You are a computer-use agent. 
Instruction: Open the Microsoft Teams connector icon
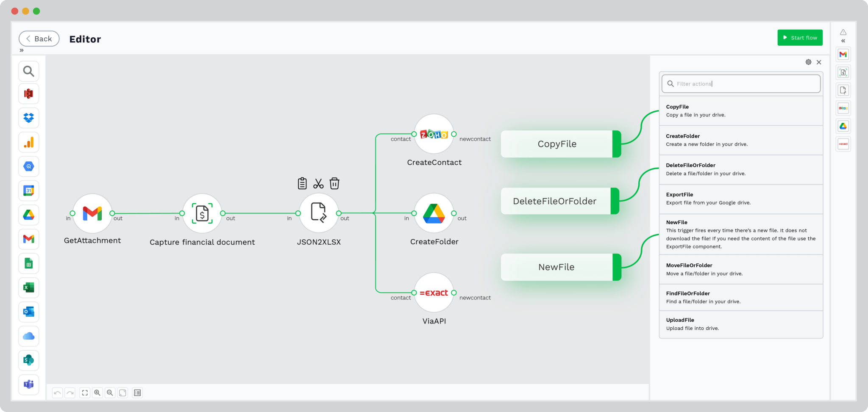coord(28,384)
